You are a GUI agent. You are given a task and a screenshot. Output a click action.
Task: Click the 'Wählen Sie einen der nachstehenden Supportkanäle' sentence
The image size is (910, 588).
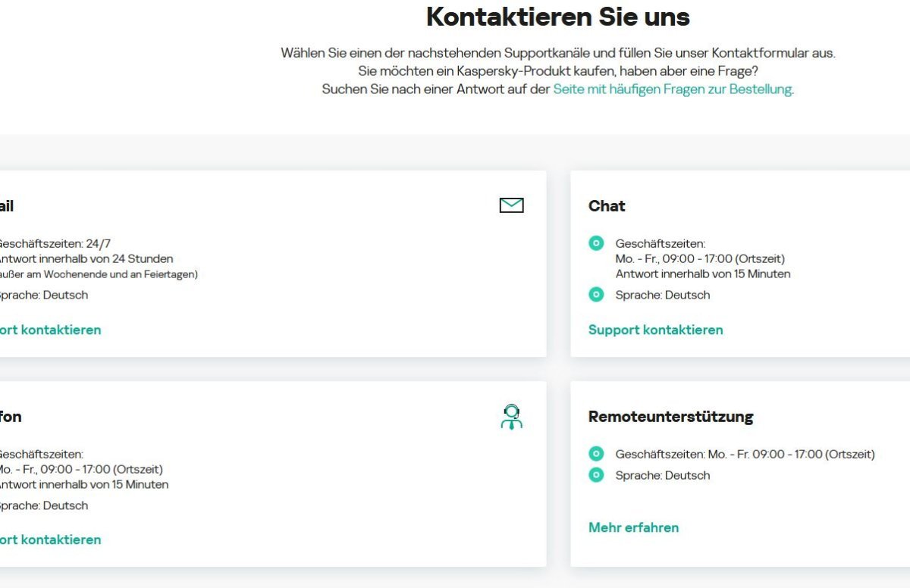click(x=557, y=53)
